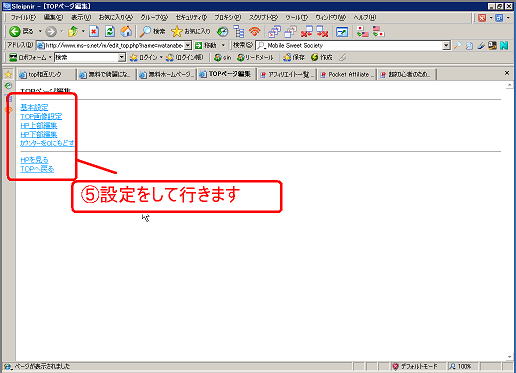
Task: Open the TOP画像設定 link
Action: 41,116
